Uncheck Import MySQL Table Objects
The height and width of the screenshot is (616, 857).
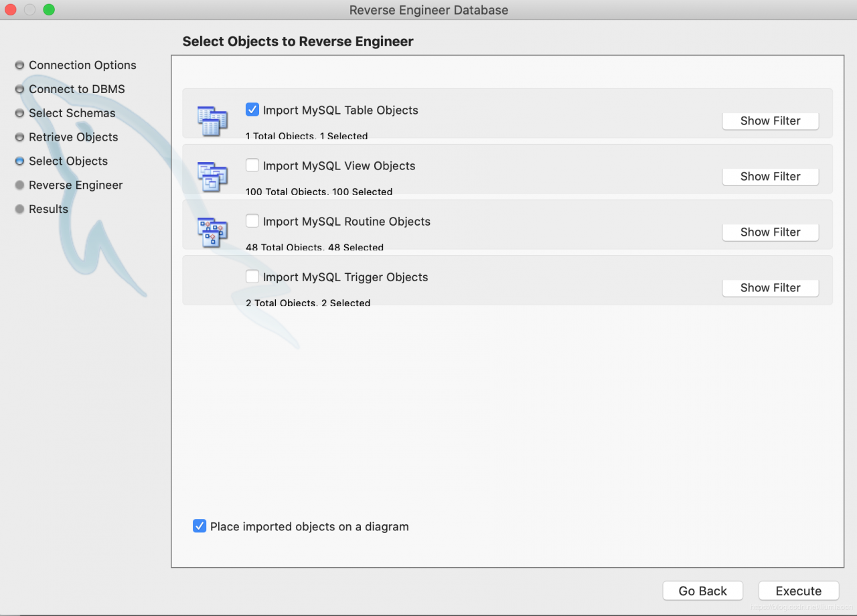pos(252,109)
